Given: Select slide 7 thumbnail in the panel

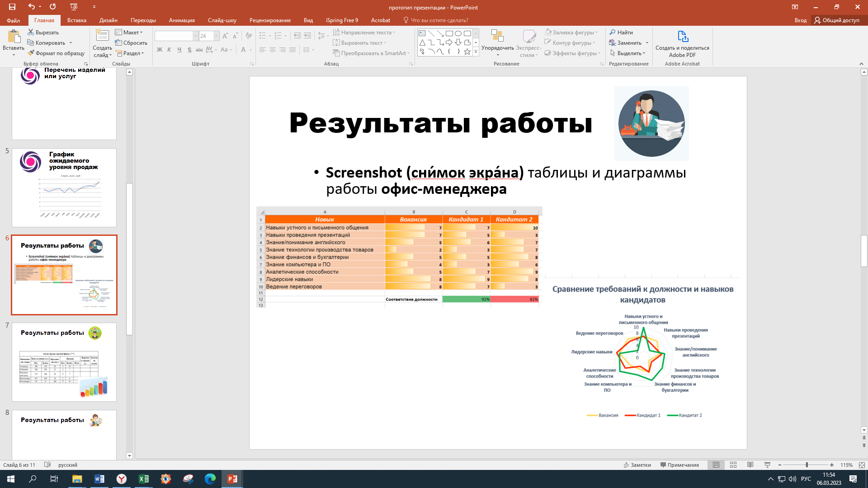Looking at the screenshot, I should pyautogui.click(x=64, y=362).
